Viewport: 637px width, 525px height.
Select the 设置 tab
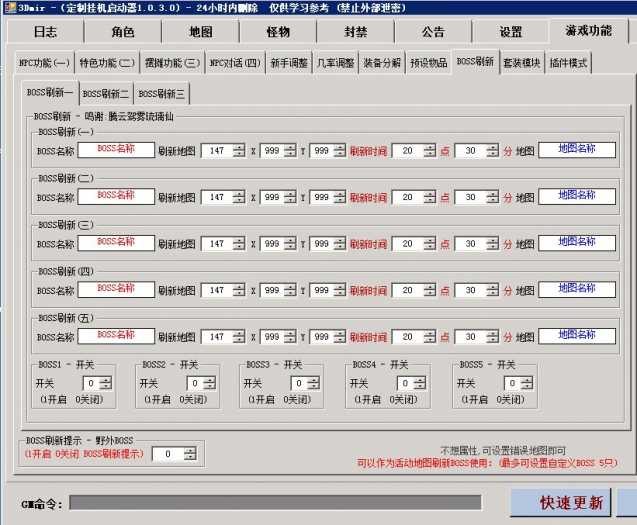pos(511,32)
